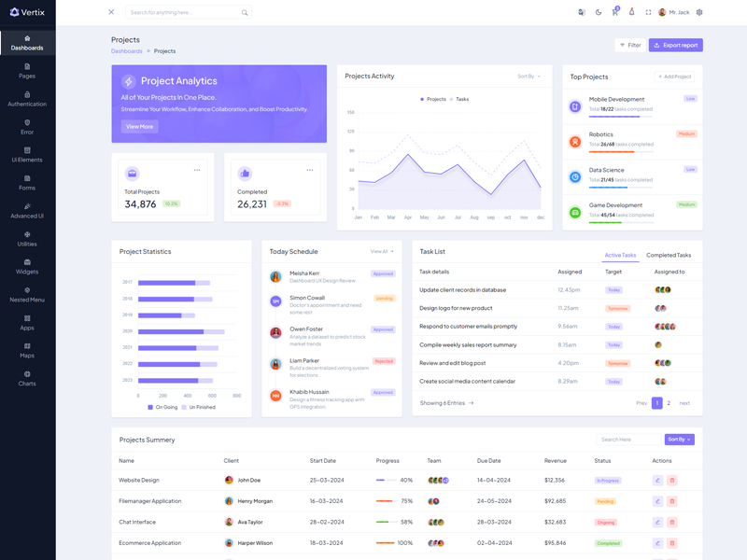
Task: Click the language translate icon in header
Action: [582, 12]
